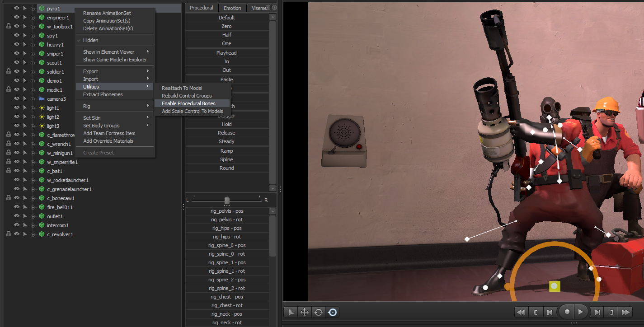This screenshot has width=644, height=327.
Task: Select the arrow selection tool below the viewport
Action: 291,312
